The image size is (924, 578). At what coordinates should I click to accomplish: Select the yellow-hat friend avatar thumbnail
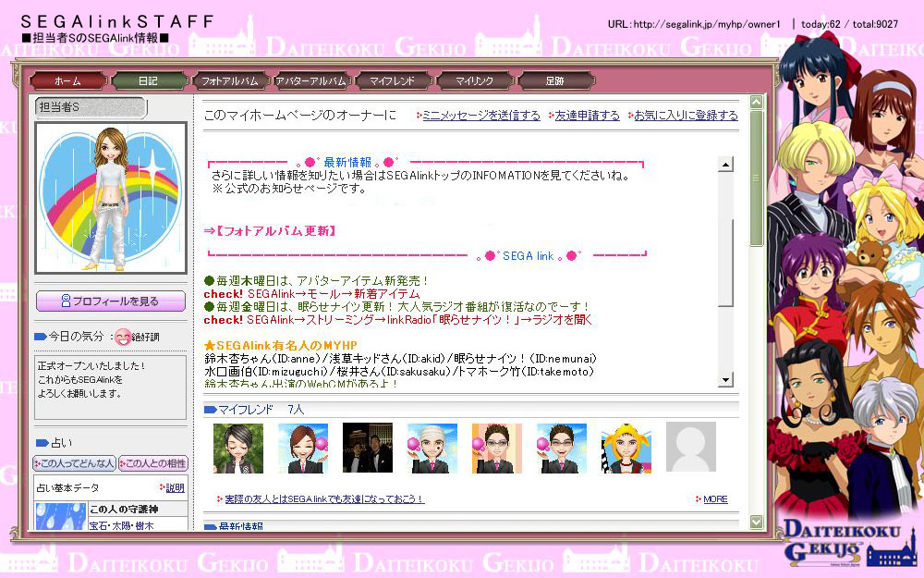tap(626, 449)
